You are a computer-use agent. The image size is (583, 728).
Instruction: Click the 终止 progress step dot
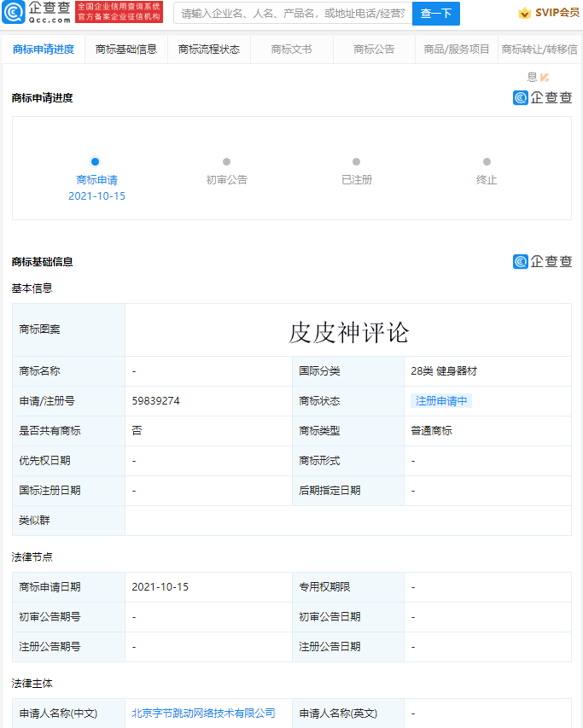[487, 161]
